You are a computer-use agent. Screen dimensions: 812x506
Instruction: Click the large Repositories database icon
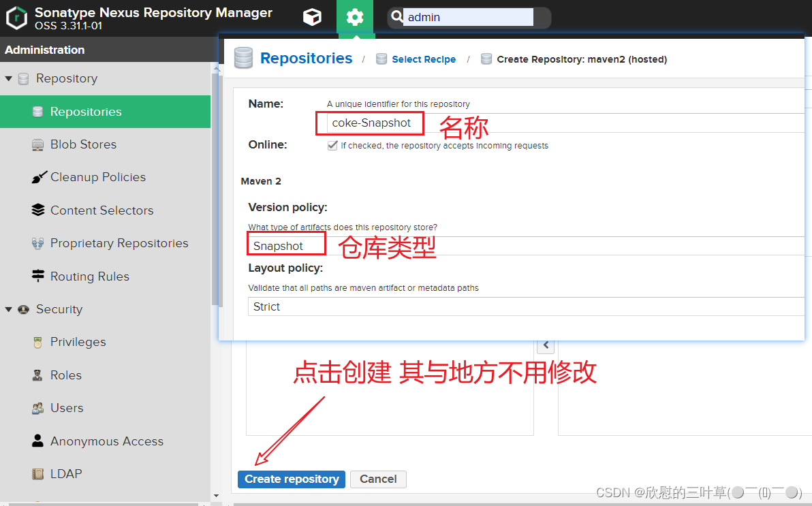243,58
